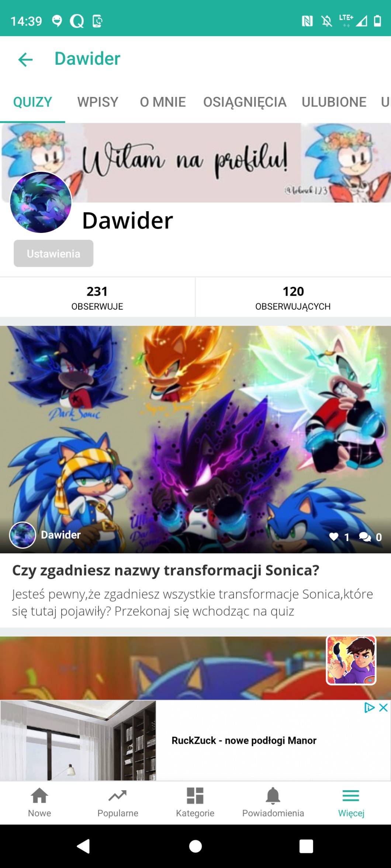
Task: Open the Ustawienia settings button
Action: coord(53,254)
